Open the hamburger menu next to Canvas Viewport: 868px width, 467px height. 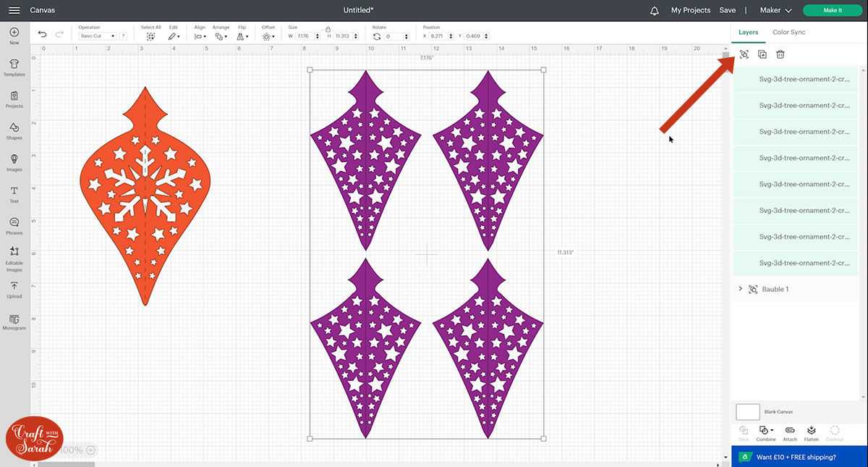tap(14, 10)
